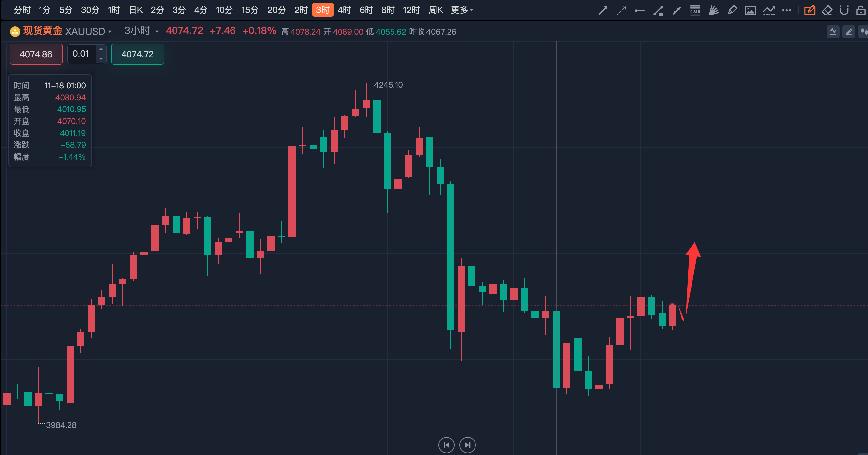Select the eraser tool

(827, 11)
